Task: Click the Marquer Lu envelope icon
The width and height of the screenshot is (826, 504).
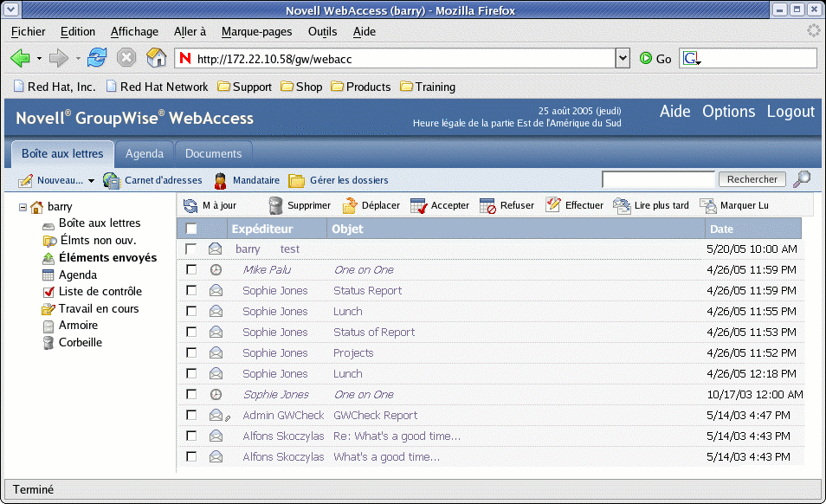Action: click(x=708, y=206)
